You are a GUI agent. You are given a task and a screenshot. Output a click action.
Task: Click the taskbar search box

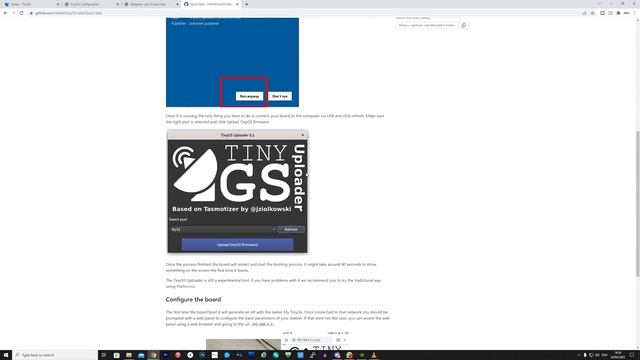55,355
